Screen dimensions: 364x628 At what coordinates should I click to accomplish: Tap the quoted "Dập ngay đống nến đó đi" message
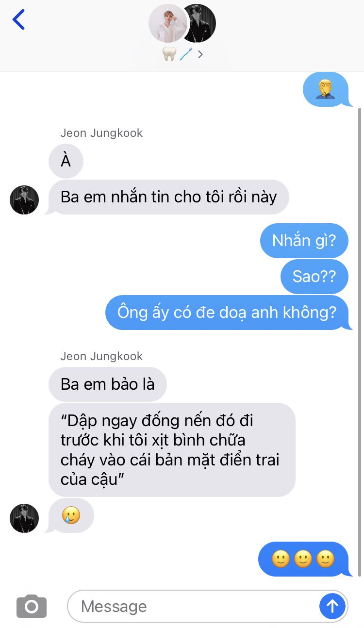172,450
